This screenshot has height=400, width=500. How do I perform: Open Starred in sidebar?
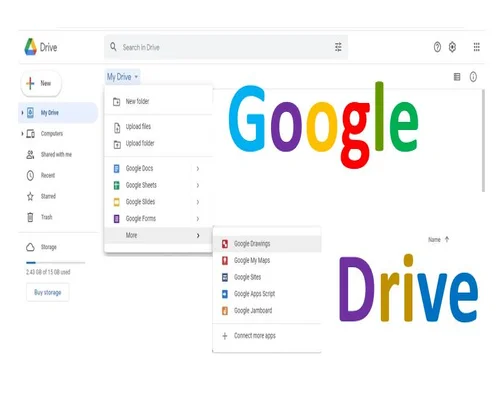[58, 196]
